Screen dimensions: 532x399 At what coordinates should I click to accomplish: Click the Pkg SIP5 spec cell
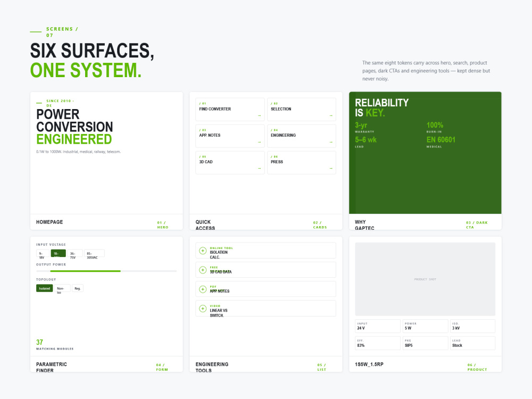click(426, 343)
